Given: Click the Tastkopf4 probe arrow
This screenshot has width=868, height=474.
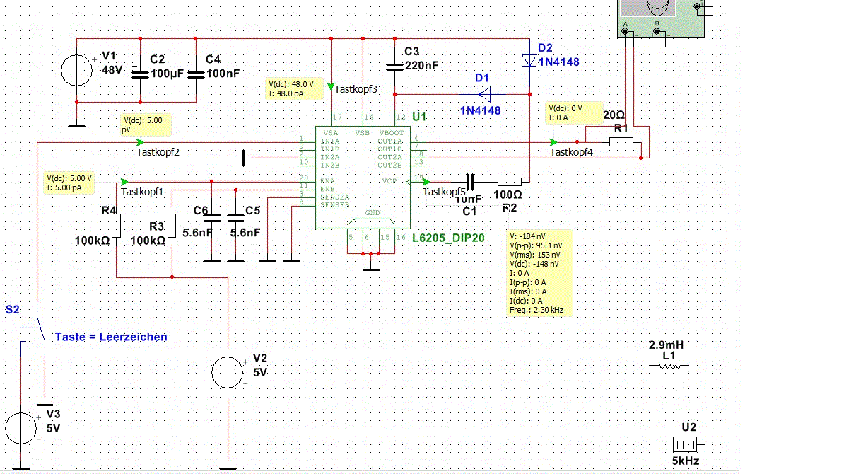Looking at the screenshot, I should pos(553,141).
